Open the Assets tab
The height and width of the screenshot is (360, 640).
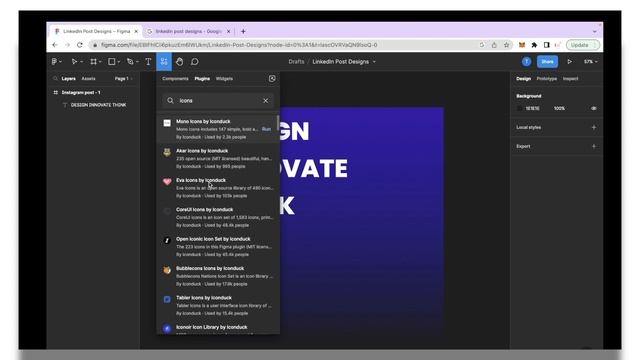(89, 78)
